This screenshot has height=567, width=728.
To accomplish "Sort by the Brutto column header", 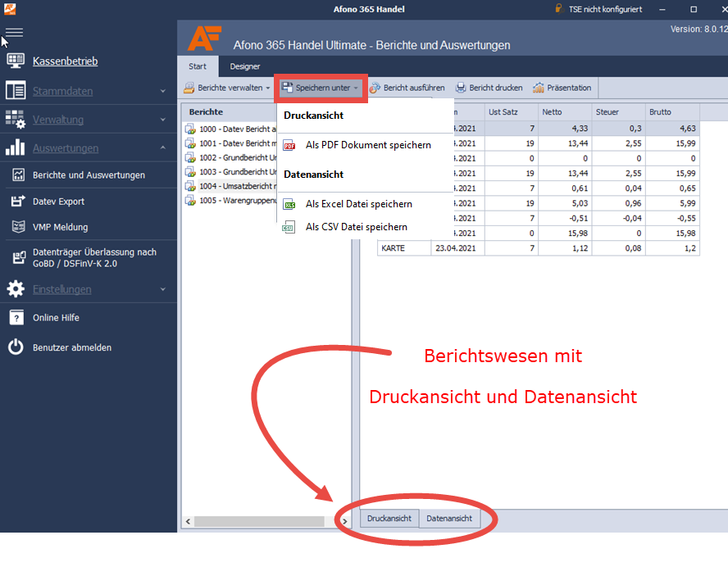I will pos(673,111).
